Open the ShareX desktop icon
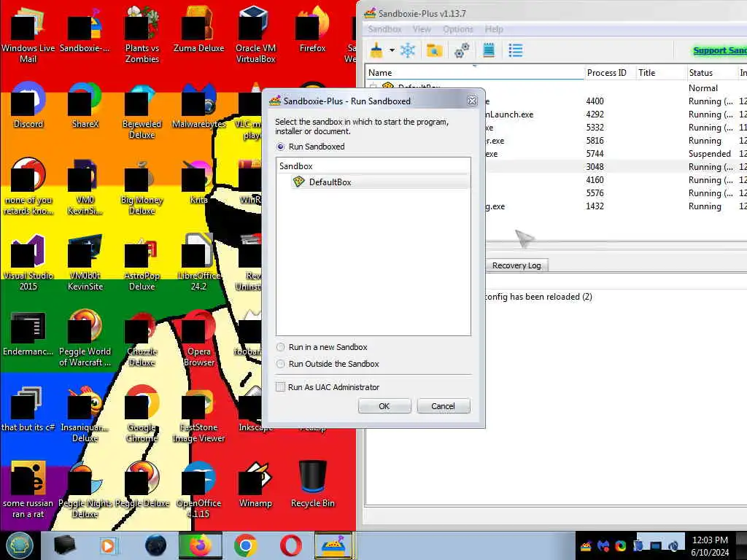 pos(85,106)
